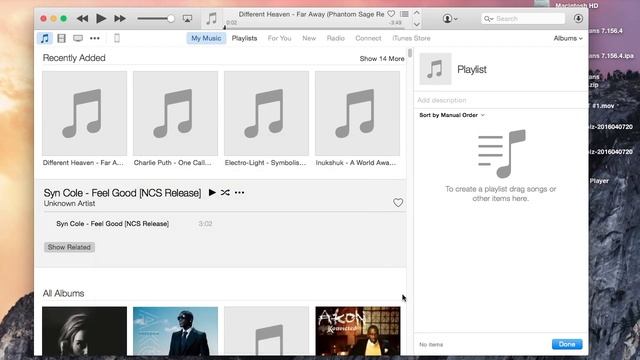This screenshot has width=640, height=360.
Task: Open the third untitled album cover placeholder
Action: (267, 331)
